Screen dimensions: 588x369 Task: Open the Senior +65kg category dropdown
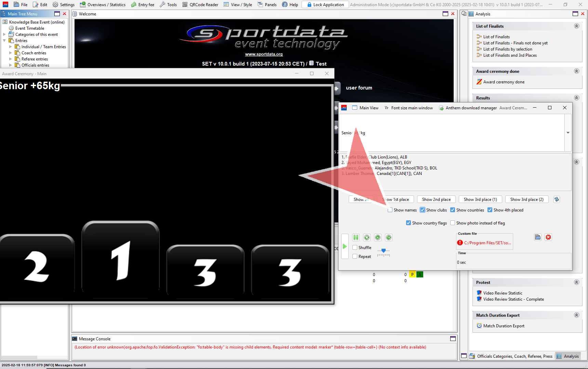568,133
